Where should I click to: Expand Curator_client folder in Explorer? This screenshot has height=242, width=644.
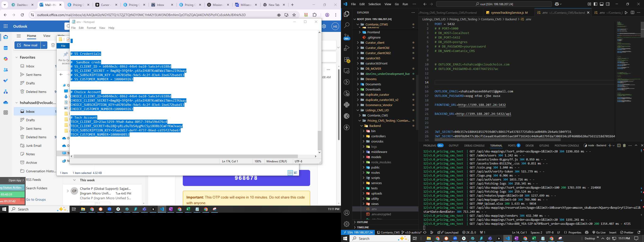(x=358, y=43)
